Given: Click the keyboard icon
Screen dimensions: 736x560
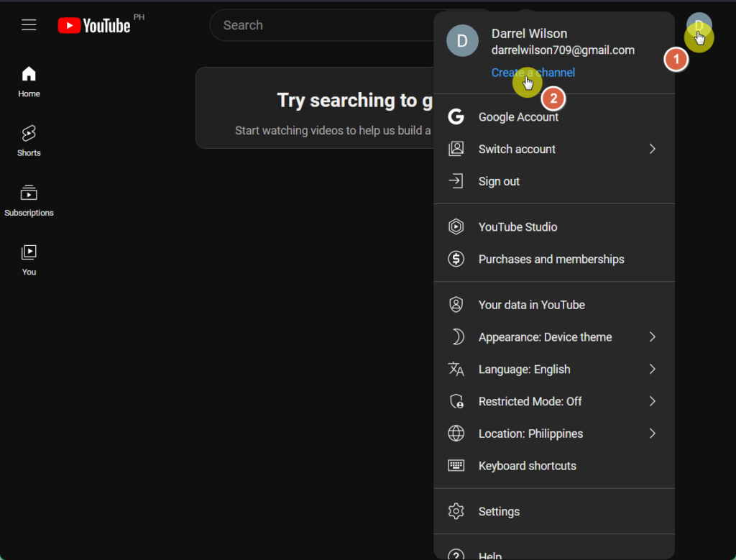Looking at the screenshot, I should 456,466.
